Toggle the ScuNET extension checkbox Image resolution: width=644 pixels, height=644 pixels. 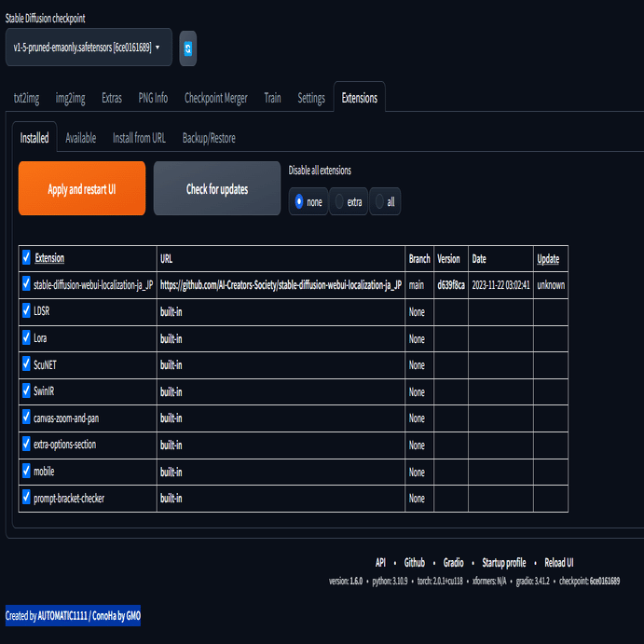(26, 363)
